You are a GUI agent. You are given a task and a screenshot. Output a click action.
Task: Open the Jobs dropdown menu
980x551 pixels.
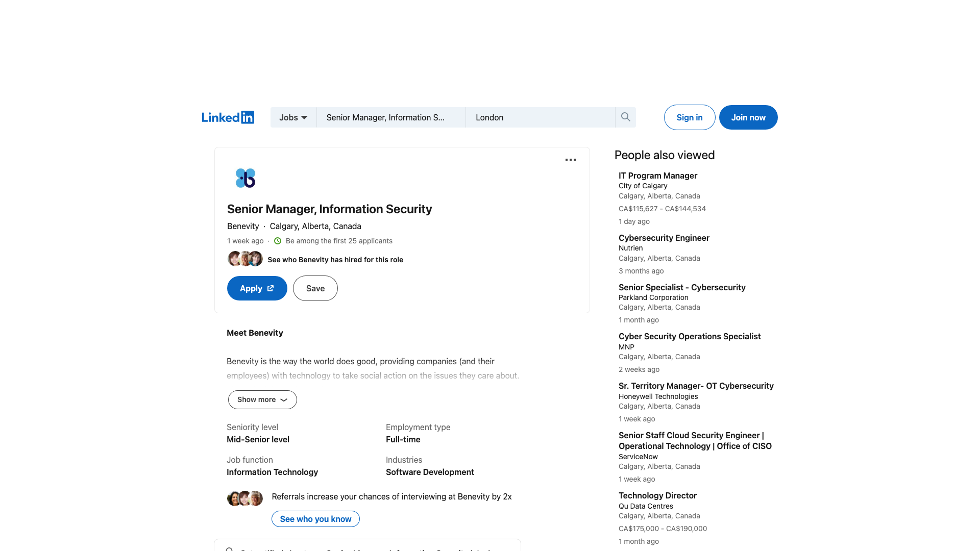click(x=293, y=117)
